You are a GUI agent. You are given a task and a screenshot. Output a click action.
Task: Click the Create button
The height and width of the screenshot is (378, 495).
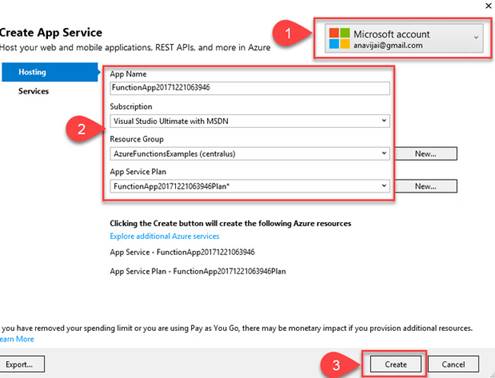[x=396, y=364]
